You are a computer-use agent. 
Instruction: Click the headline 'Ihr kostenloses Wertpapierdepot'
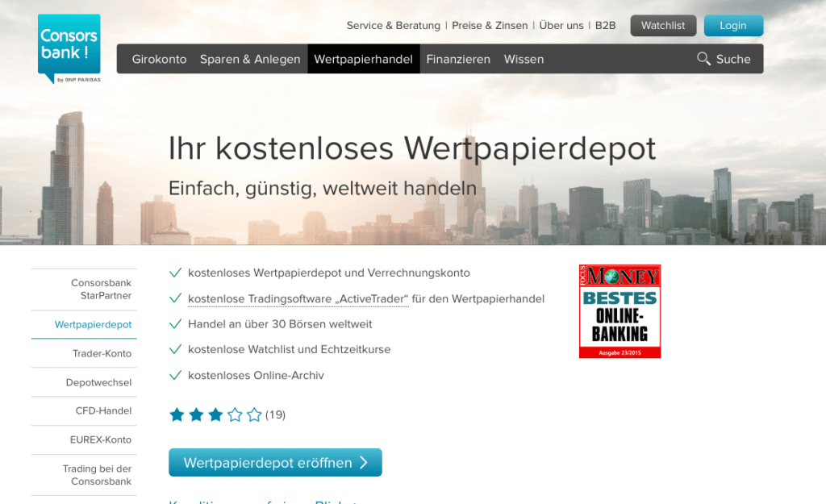[x=412, y=148]
